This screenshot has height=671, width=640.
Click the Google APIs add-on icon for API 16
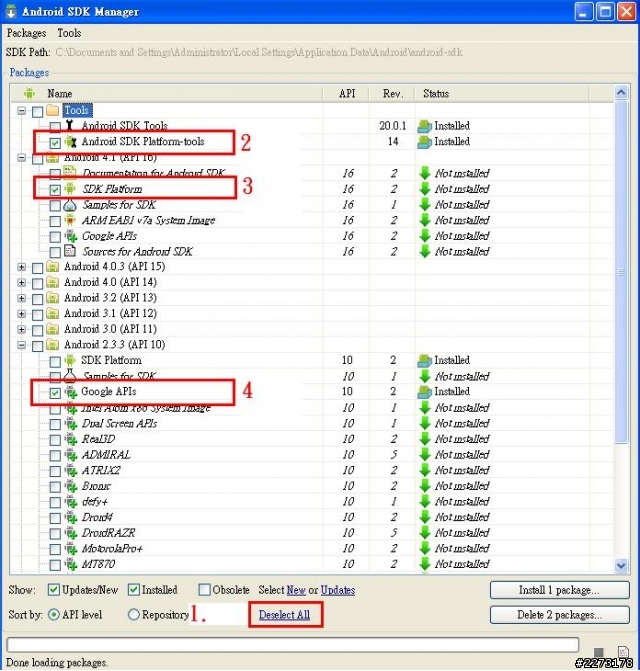click(x=70, y=236)
